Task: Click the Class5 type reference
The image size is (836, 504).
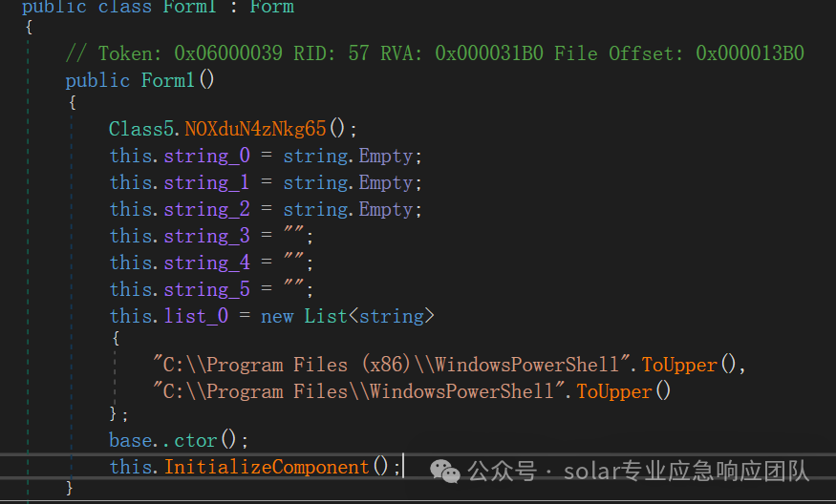Action: 141,129
